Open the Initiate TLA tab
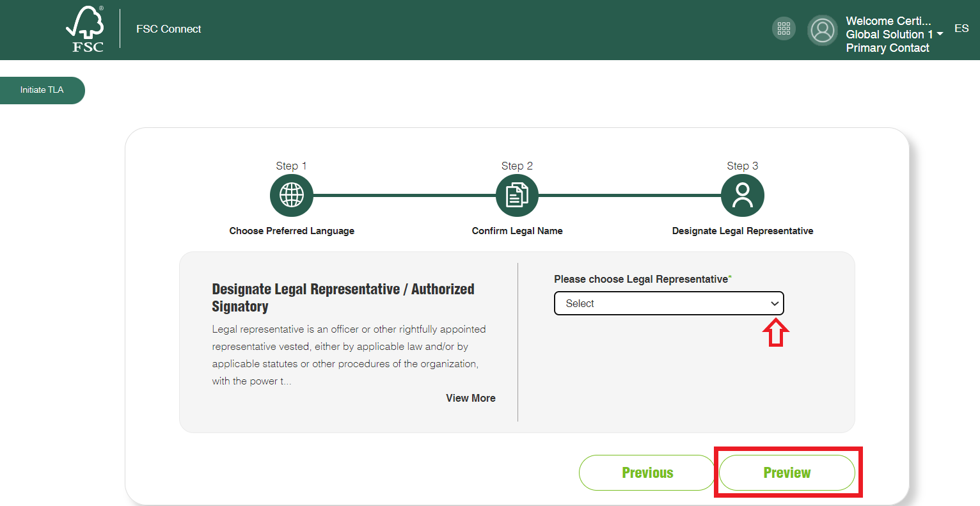980x506 pixels. click(42, 90)
